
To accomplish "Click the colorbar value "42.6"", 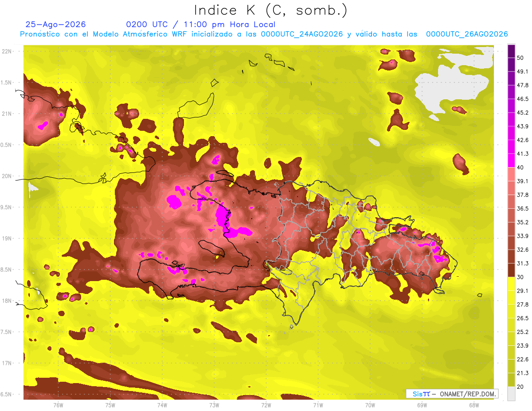I will point(523,140).
